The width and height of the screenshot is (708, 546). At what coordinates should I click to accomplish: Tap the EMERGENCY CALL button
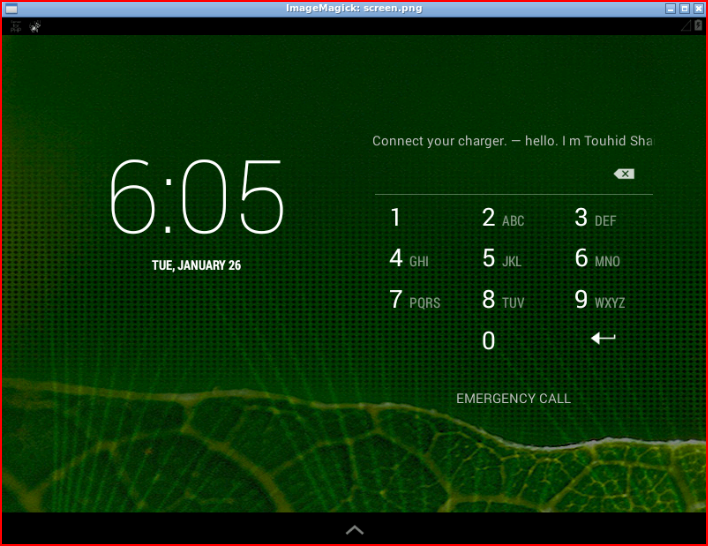click(x=513, y=398)
